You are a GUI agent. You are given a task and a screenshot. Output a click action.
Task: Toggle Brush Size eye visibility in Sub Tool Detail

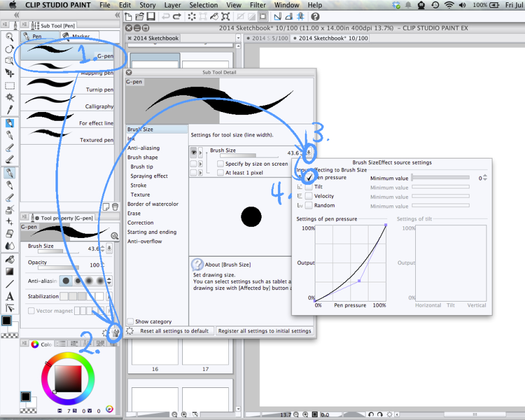pyautogui.click(x=193, y=152)
